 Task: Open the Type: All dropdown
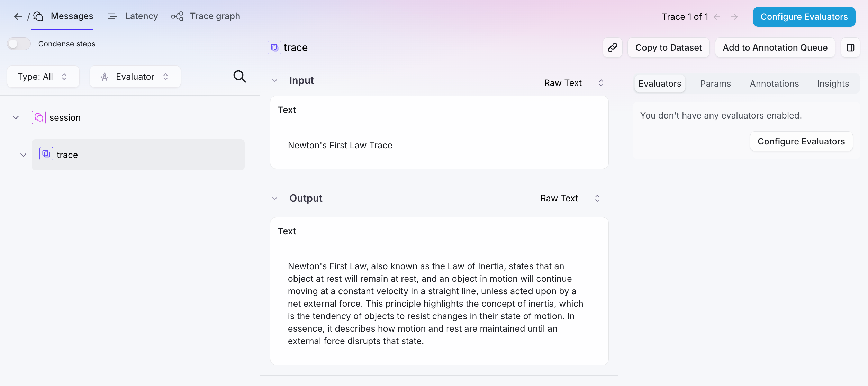coord(43,77)
